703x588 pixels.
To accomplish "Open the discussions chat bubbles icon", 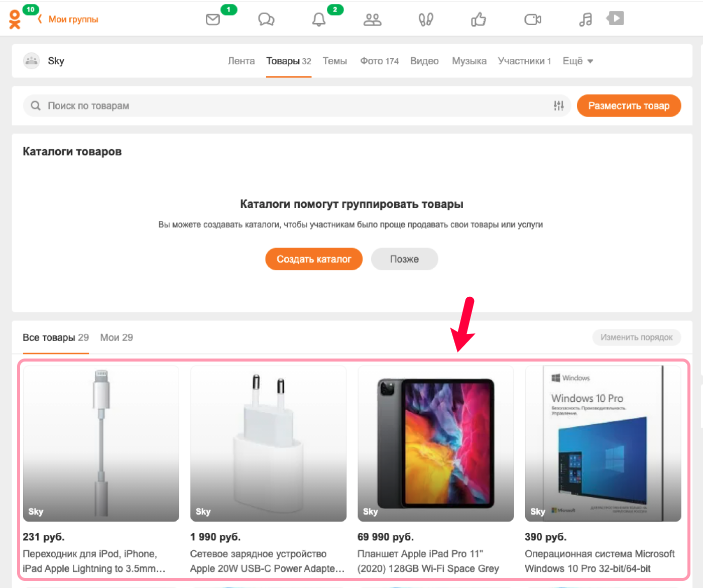I will coord(266,20).
